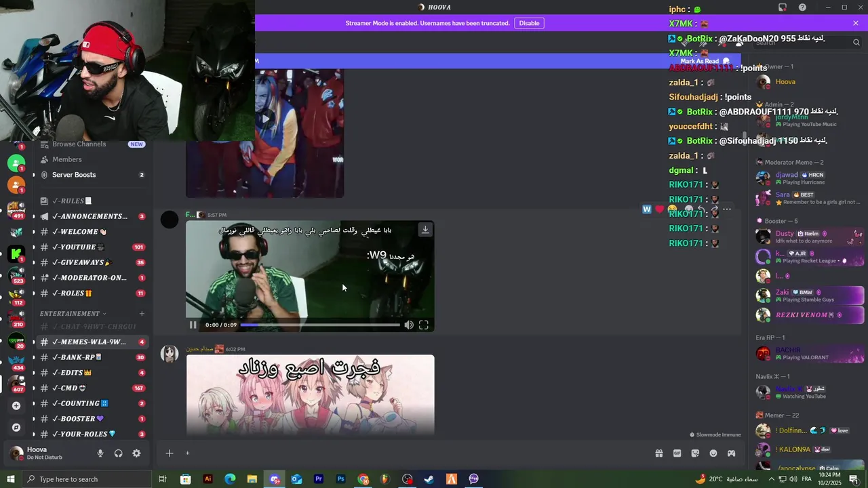Select the MEMES-WLA-9W channel

point(93,342)
